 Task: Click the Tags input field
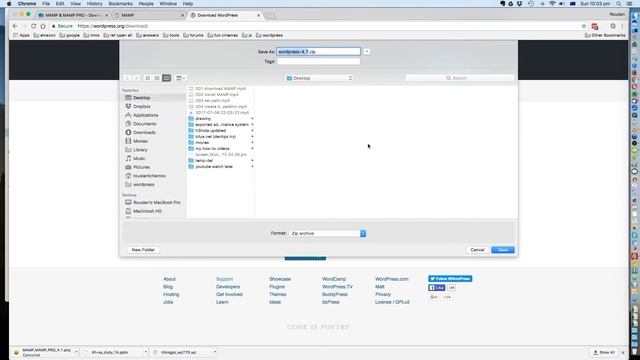click(x=318, y=61)
